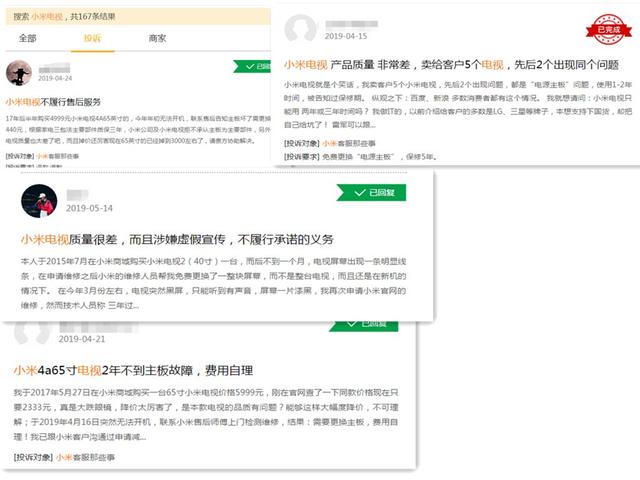Click the date 2019-04-24
Viewport: 640px width, 480px height.
(x=55, y=78)
